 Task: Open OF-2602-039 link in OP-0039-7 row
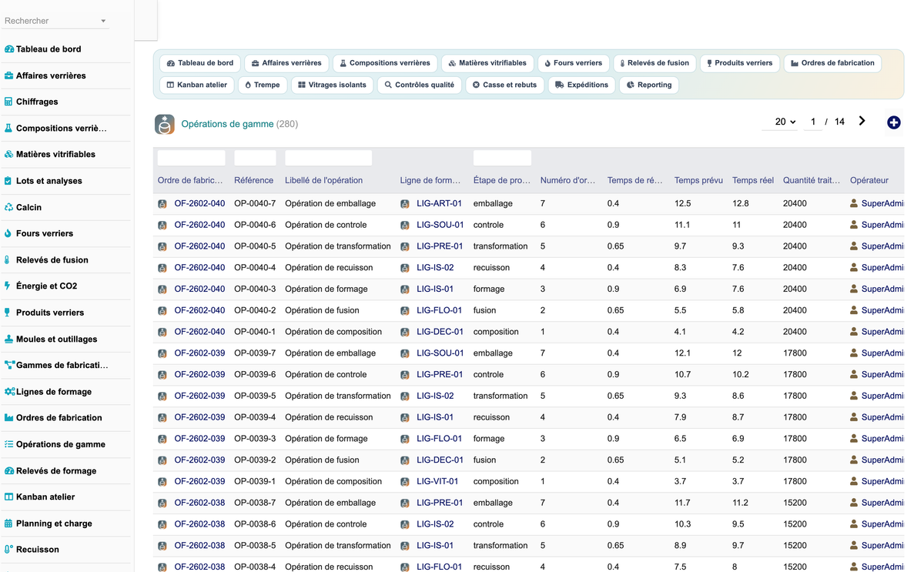(199, 353)
